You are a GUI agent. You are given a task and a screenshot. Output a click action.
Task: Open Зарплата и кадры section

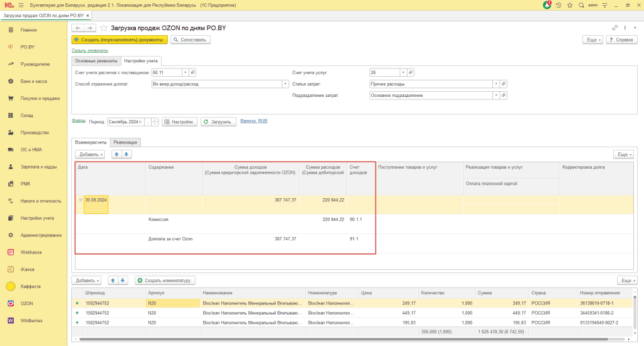(38, 167)
